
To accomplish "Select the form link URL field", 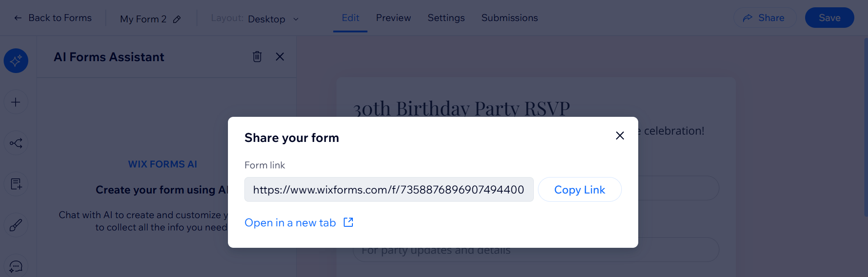I will coord(388,189).
